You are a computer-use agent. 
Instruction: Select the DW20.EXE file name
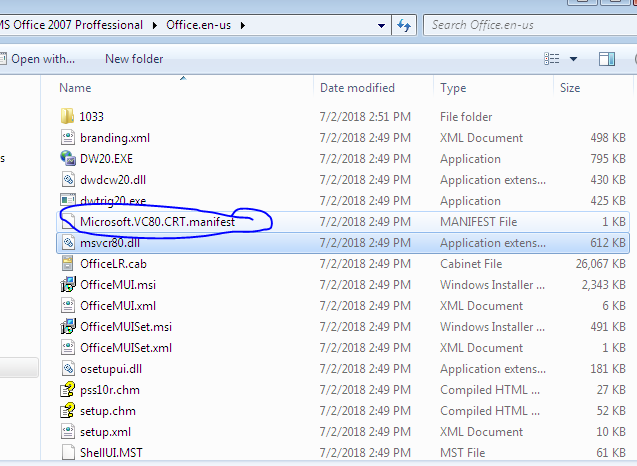point(106,159)
